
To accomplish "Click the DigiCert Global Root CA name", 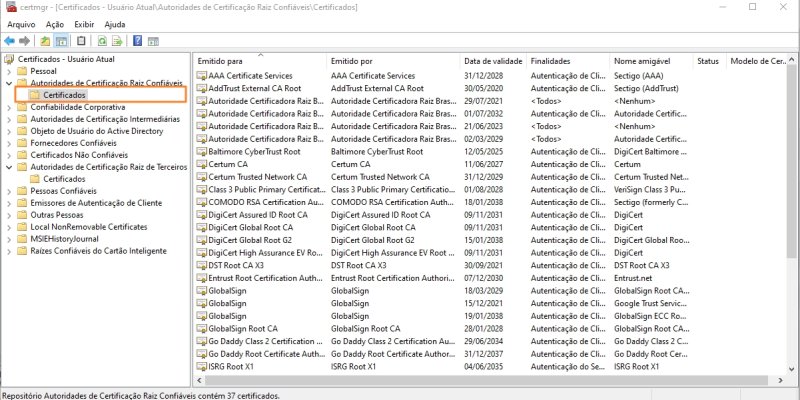I will (x=251, y=228).
